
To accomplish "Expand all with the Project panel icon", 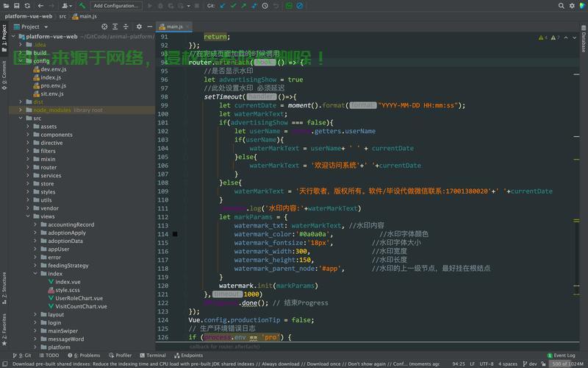I will 115,26.
